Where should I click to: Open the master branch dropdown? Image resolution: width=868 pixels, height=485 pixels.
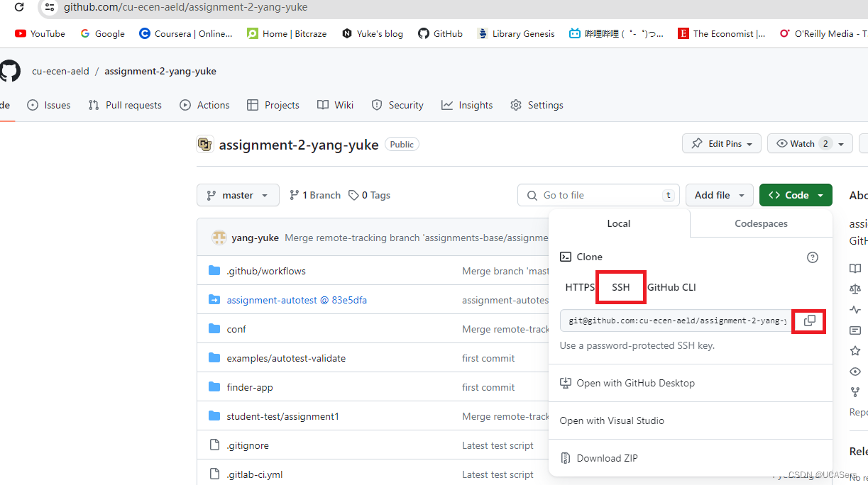tap(238, 195)
